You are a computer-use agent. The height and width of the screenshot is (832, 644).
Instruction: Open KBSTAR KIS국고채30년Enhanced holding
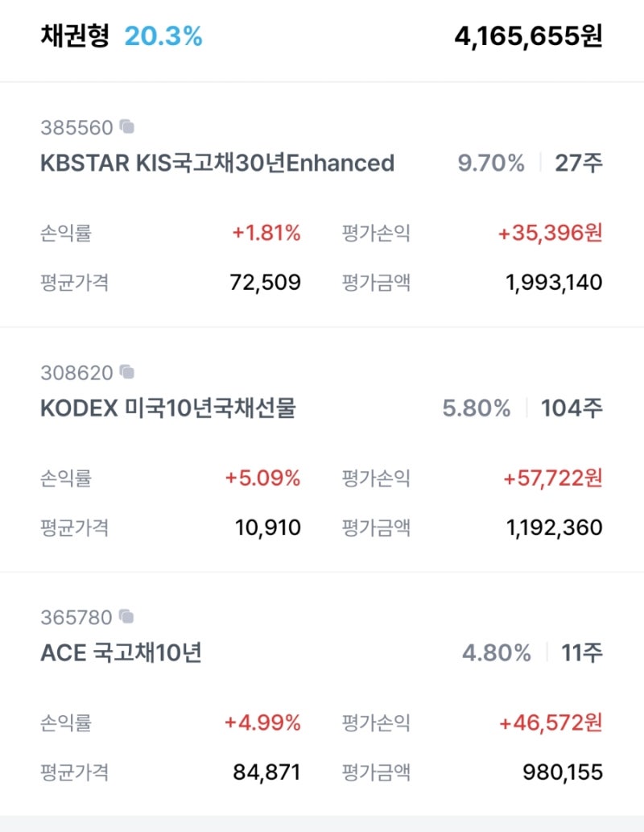coord(217,164)
